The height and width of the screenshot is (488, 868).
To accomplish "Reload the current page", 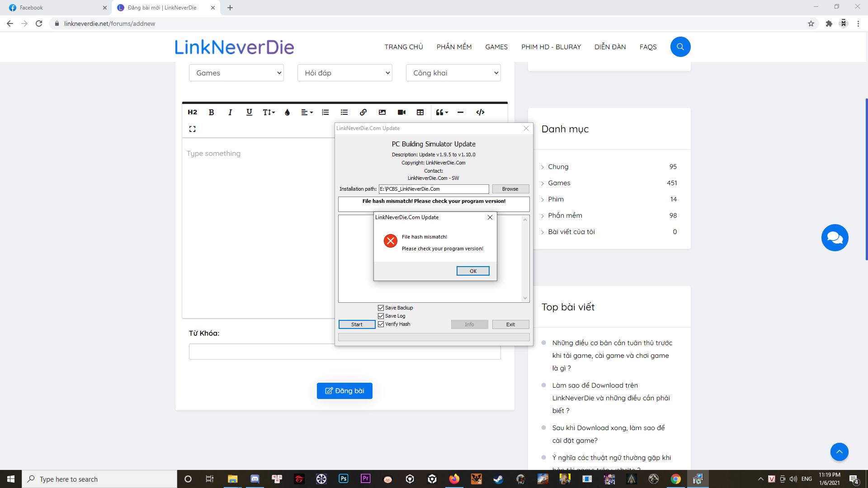I will click(39, 23).
